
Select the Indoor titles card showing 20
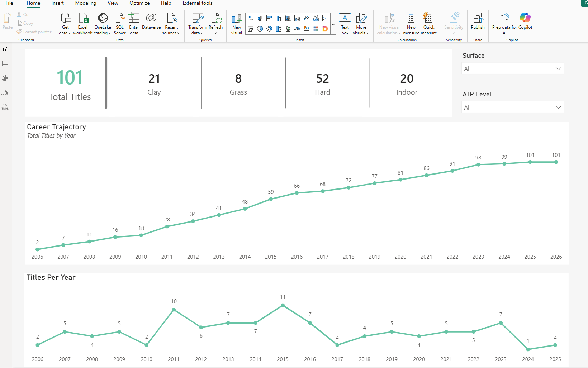coord(407,84)
